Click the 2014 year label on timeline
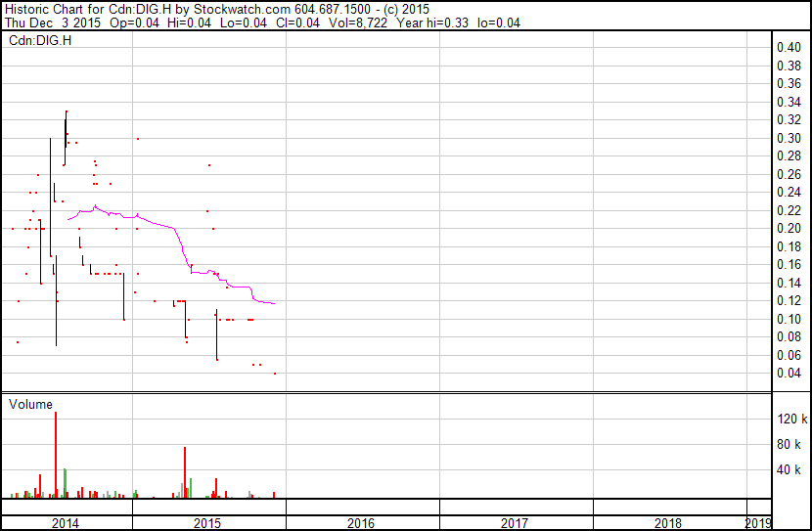 pos(66,523)
